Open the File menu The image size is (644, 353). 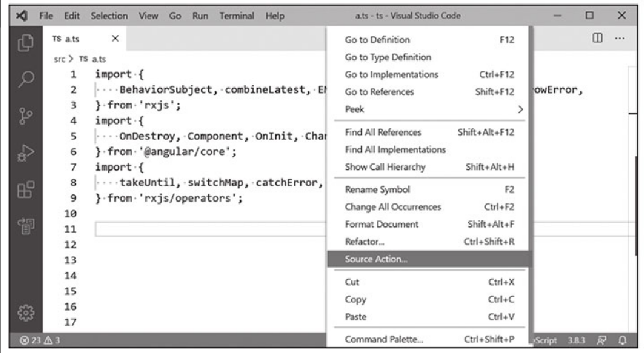click(46, 15)
